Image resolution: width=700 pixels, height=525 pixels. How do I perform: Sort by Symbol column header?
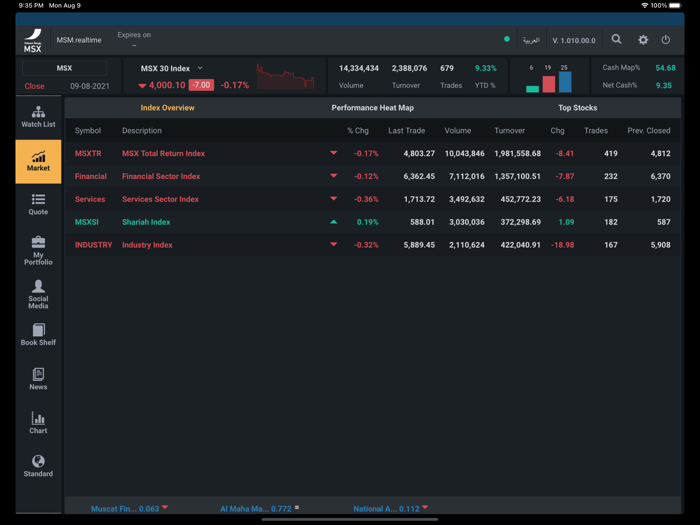pyautogui.click(x=88, y=130)
